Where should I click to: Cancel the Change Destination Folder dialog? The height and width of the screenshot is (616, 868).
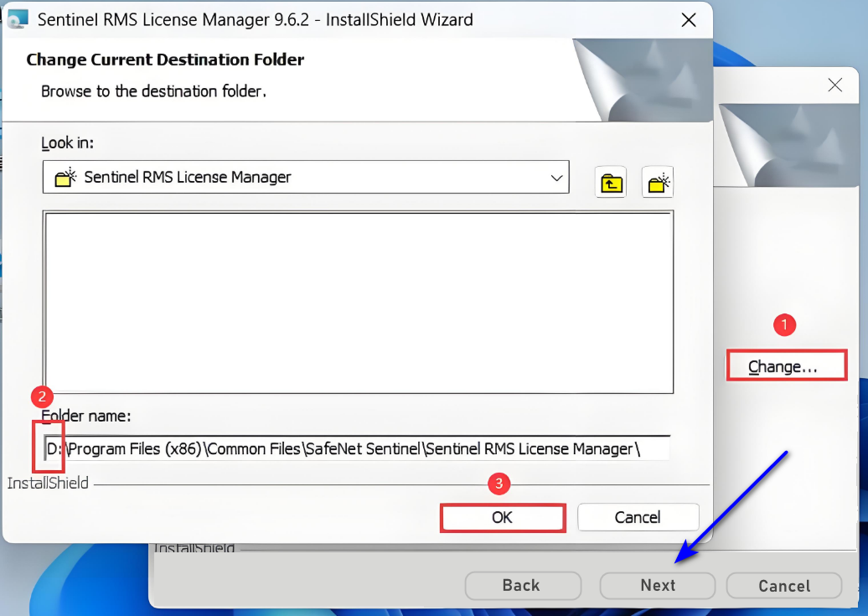coord(638,517)
